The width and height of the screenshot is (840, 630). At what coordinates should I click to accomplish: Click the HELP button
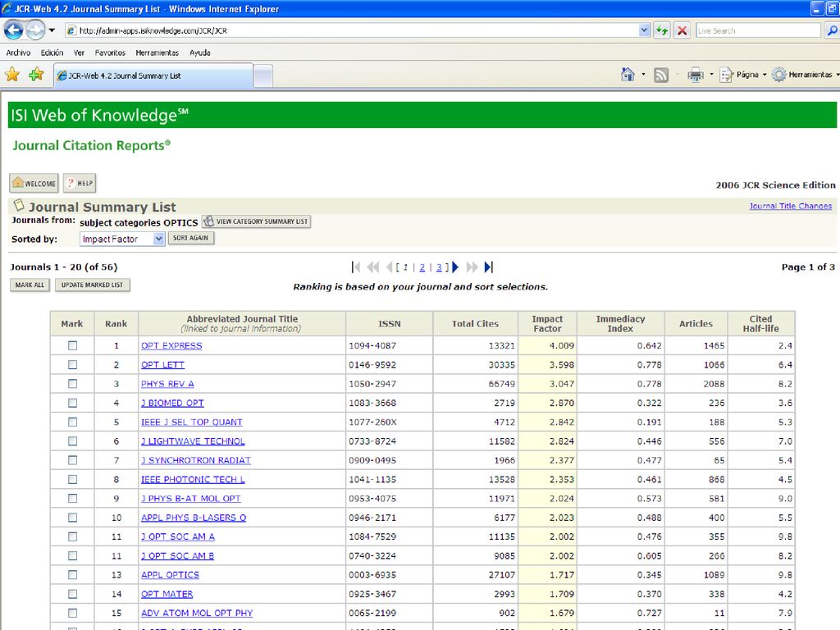(80, 183)
